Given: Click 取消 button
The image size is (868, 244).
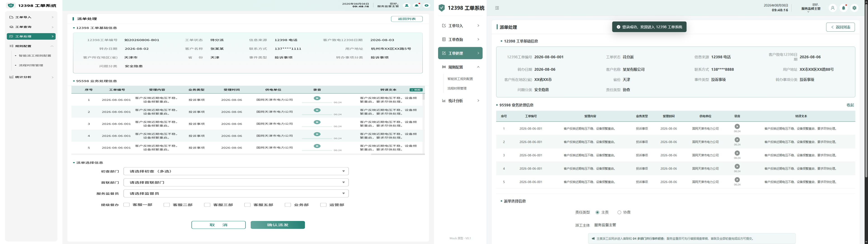Looking at the screenshot, I should point(218,225).
